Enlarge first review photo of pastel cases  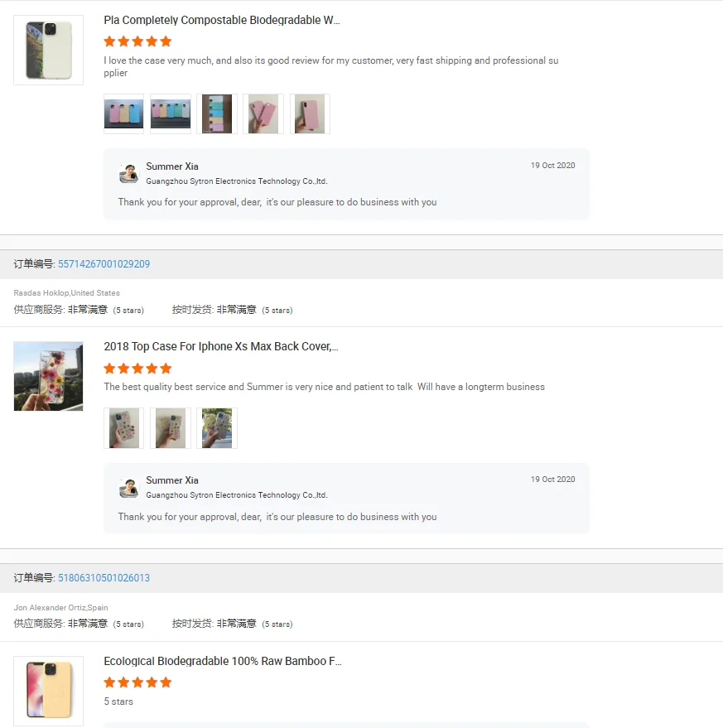(x=123, y=113)
